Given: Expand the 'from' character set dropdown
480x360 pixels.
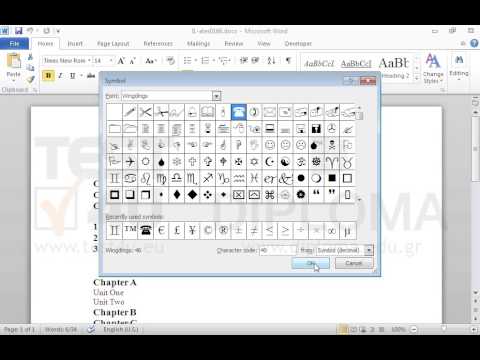Looking at the screenshot, I should 369,250.
